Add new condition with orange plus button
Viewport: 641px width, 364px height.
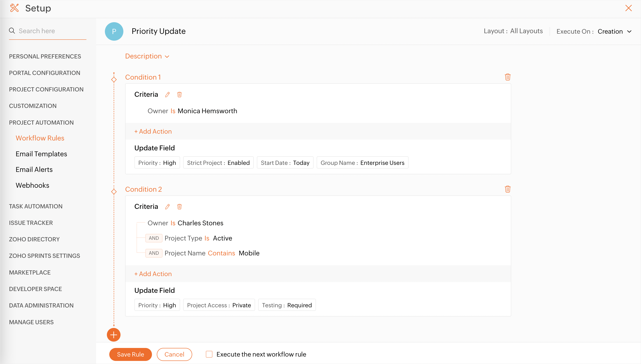(113, 335)
